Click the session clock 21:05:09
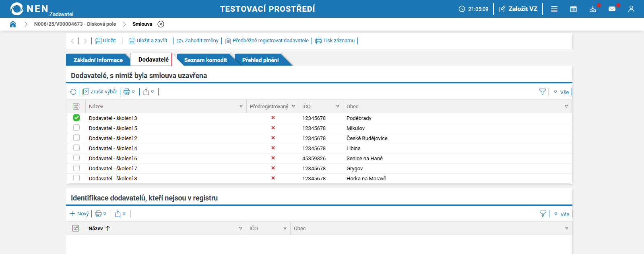The width and height of the screenshot is (644, 254). pyautogui.click(x=473, y=9)
